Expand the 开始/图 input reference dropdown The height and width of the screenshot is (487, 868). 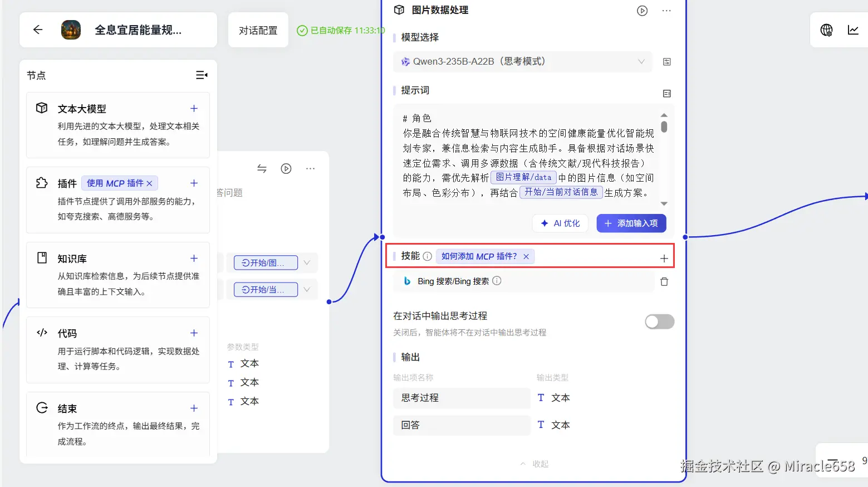pos(307,262)
